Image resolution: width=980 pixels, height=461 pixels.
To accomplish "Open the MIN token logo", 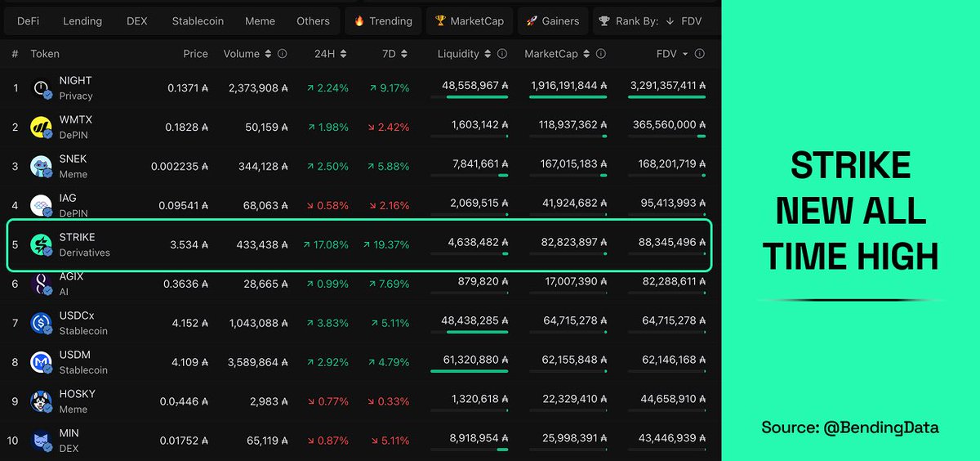I will [42, 441].
